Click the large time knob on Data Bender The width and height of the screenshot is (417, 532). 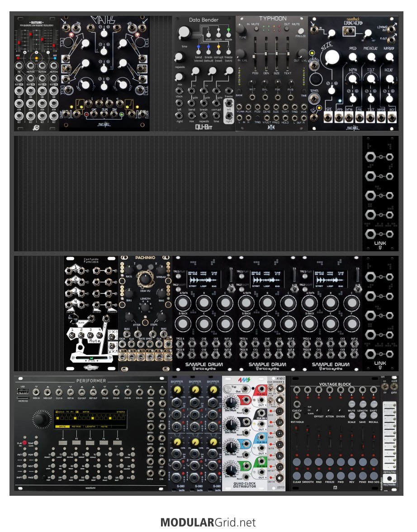tap(184, 32)
